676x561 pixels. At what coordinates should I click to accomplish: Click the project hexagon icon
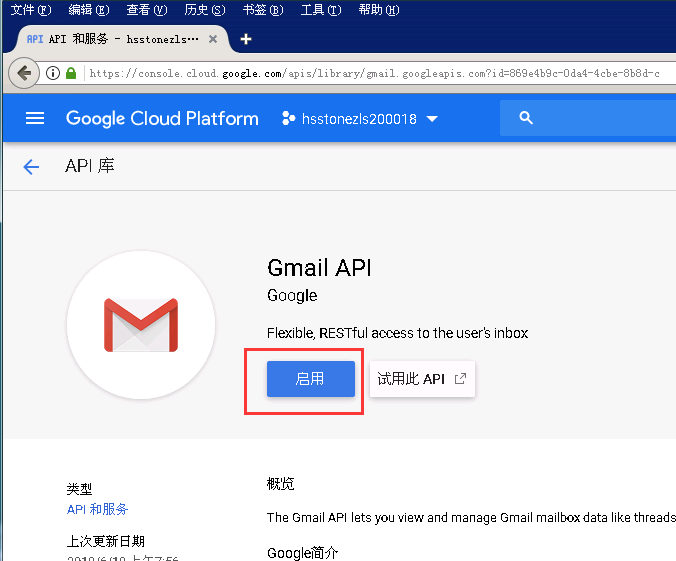288,118
